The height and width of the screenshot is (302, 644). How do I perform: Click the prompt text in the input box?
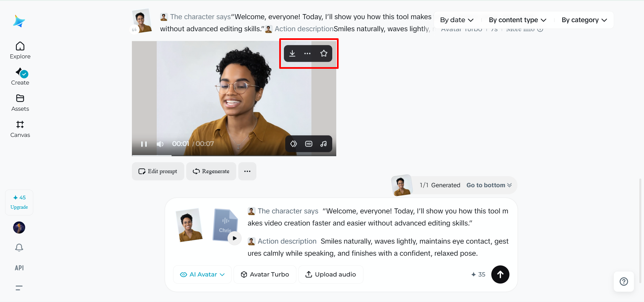(x=378, y=232)
